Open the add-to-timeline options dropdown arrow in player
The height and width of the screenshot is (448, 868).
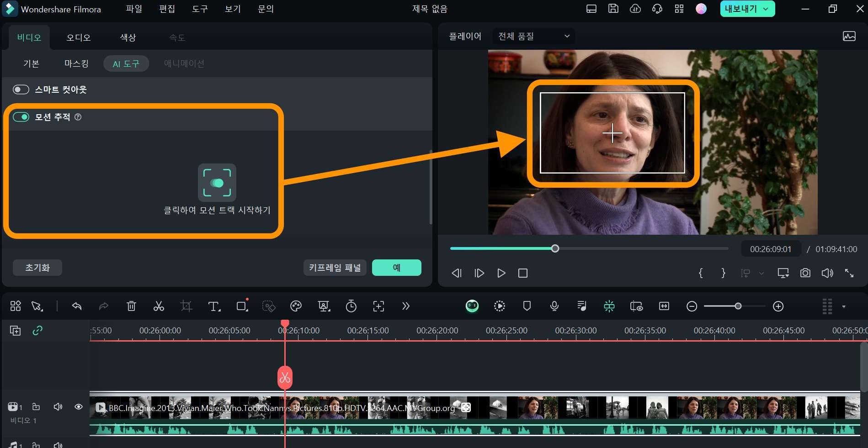tap(761, 273)
